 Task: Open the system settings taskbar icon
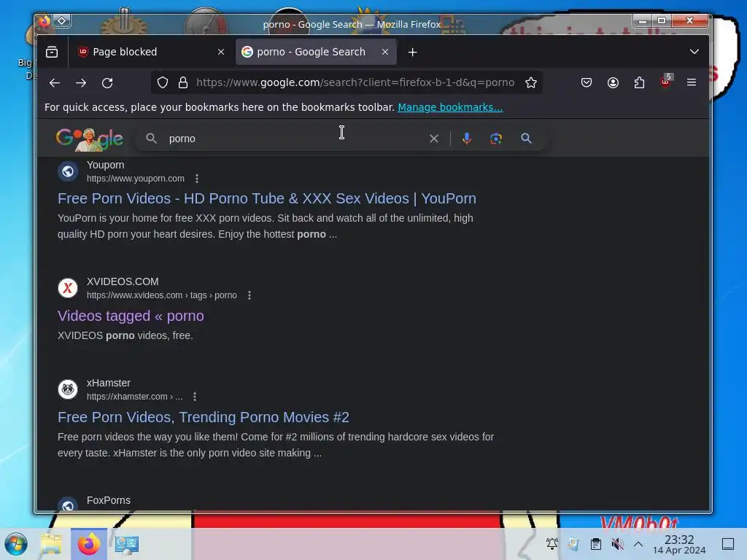[127, 544]
